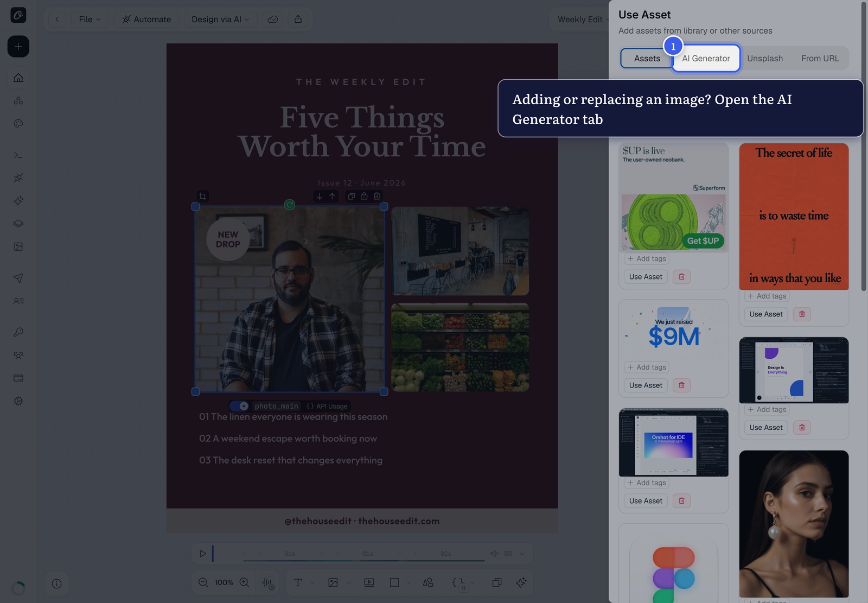Add tags to Design is Everything asset

click(767, 410)
